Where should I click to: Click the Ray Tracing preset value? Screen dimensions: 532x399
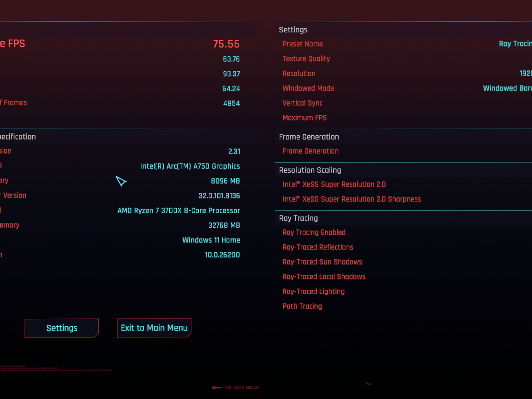click(x=515, y=44)
